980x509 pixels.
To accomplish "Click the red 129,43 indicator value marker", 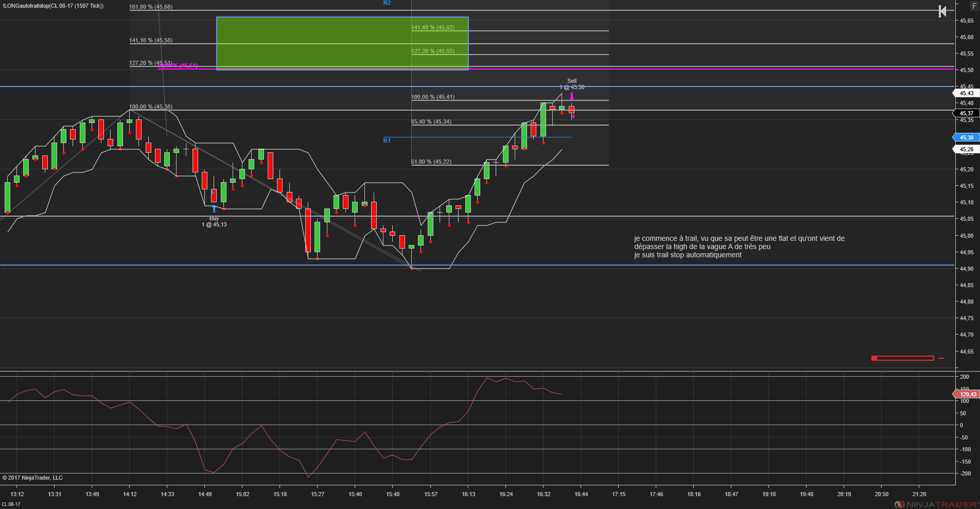I will pyautogui.click(x=967, y=394).
